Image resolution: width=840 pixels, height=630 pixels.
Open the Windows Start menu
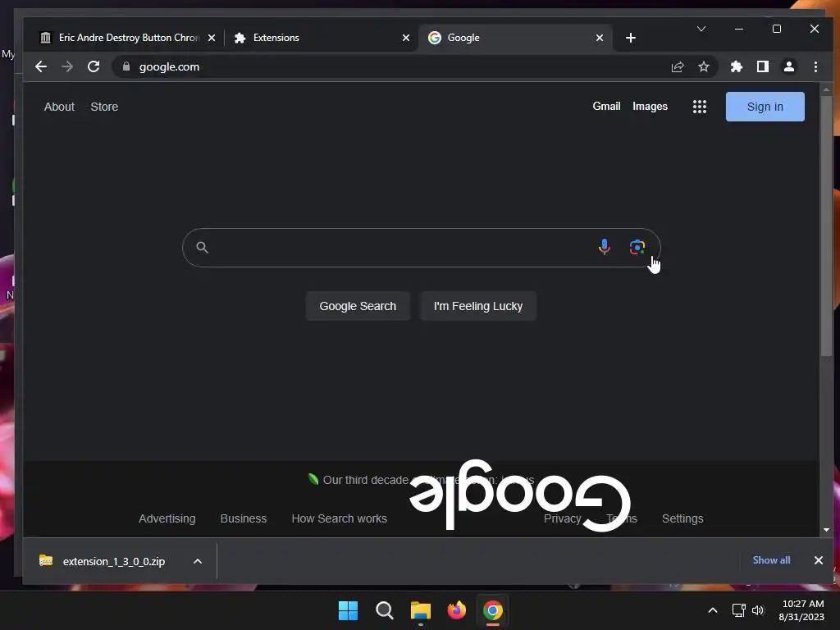coord(348,610)
